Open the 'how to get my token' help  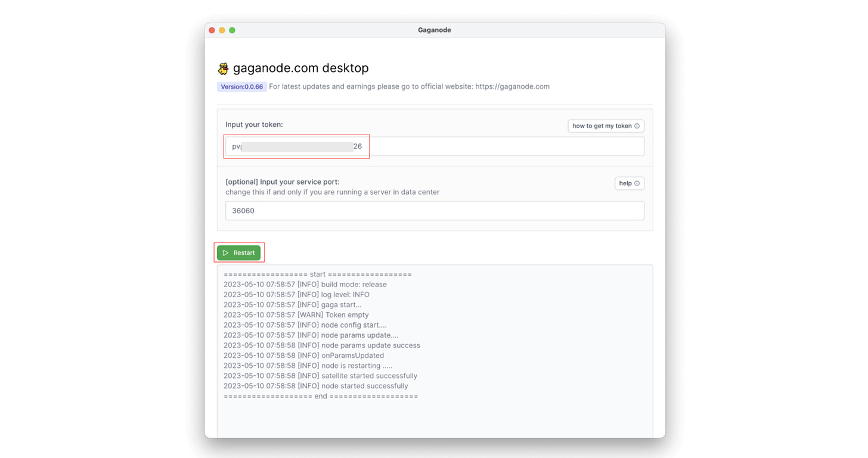606,126
